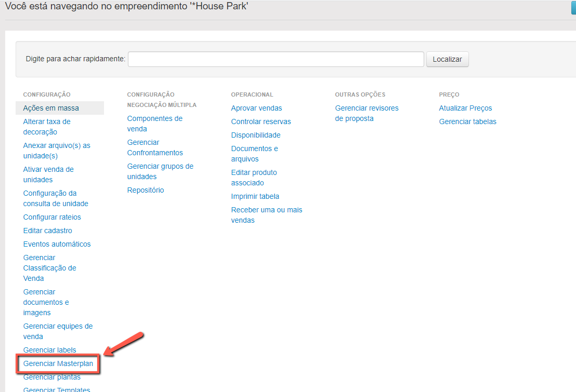Image resolution: width=576 pixels, height=392 pixels.
Task: Open Gerenciar Masterplan link
Action: (58, 363)
